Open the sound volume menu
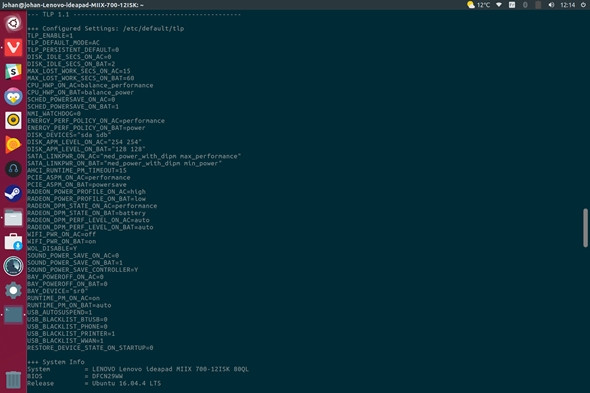Image resolution: width=590 pixels, height=393 pixels. 551,5
